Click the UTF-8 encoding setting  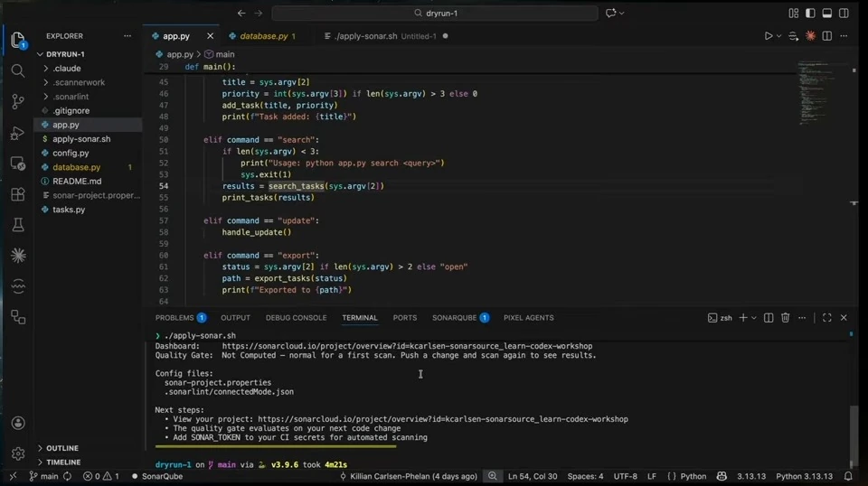[x=625, y=476]
